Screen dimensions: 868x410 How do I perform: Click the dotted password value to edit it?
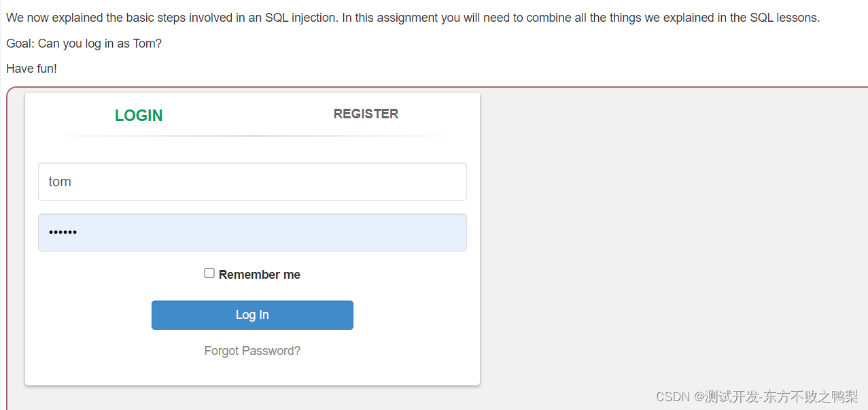pyautogui.click(x=63, y=232)
